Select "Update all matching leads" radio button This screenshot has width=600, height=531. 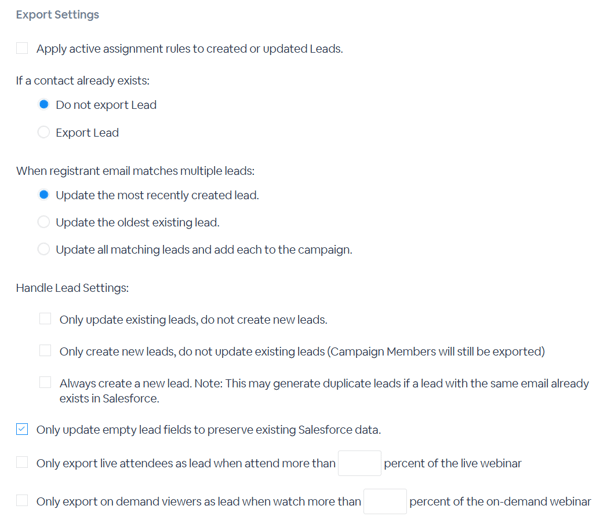click(x=43, y=249)
